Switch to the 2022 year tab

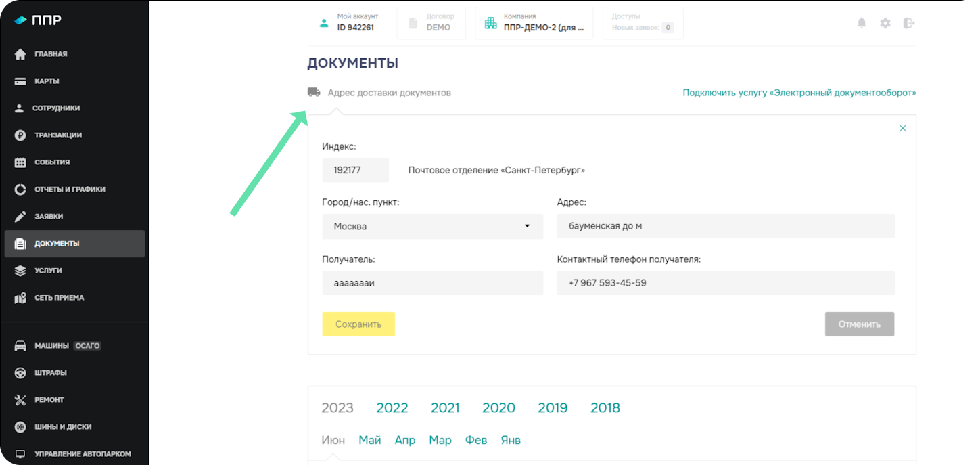[392, 408]
